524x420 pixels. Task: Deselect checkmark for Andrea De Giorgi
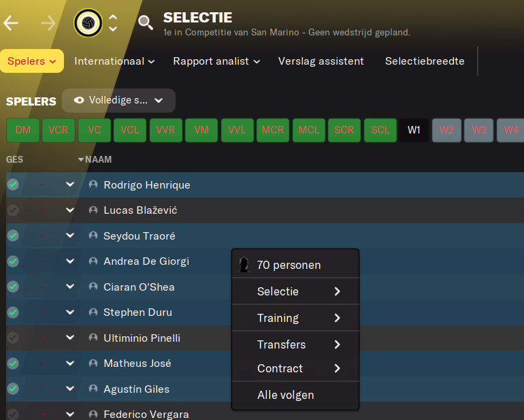[13, 261]
